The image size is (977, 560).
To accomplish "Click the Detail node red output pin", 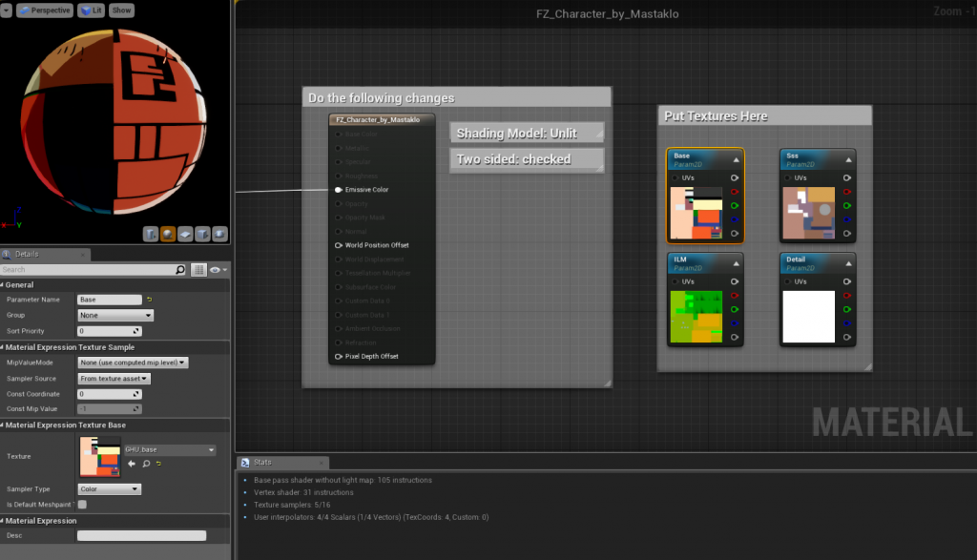I will tap(847, 296).
